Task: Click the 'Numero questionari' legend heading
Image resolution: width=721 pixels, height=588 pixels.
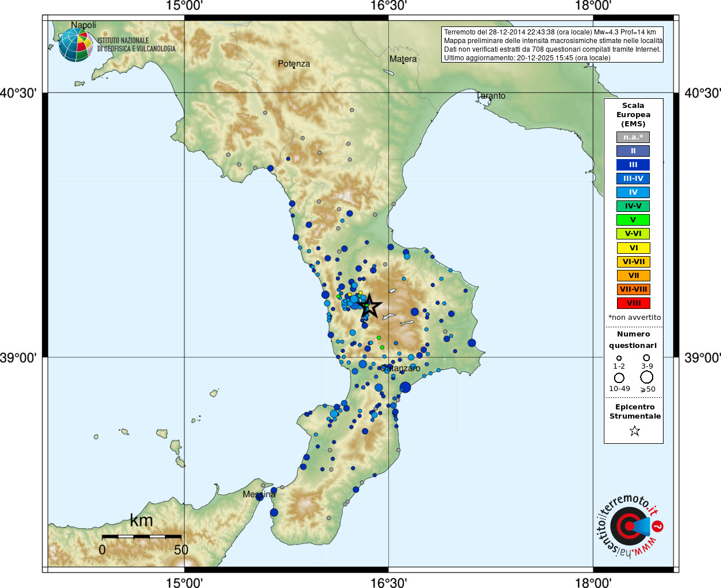Action: (x=633, y=340)
